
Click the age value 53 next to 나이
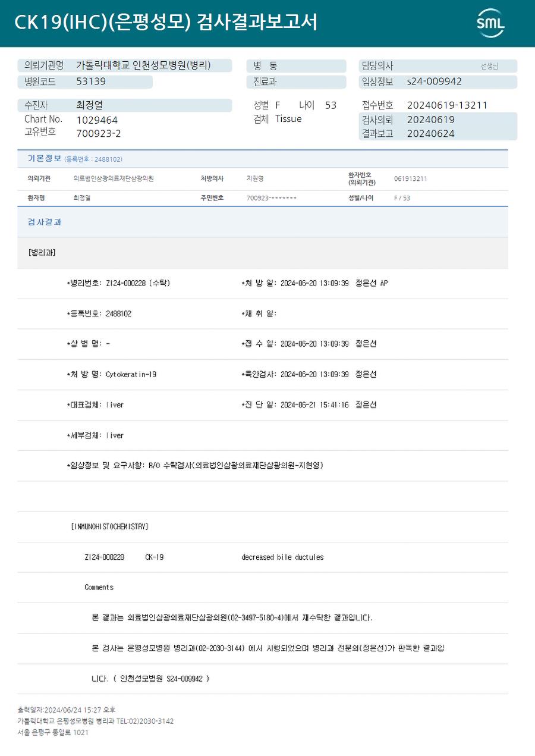pos(331,105)
